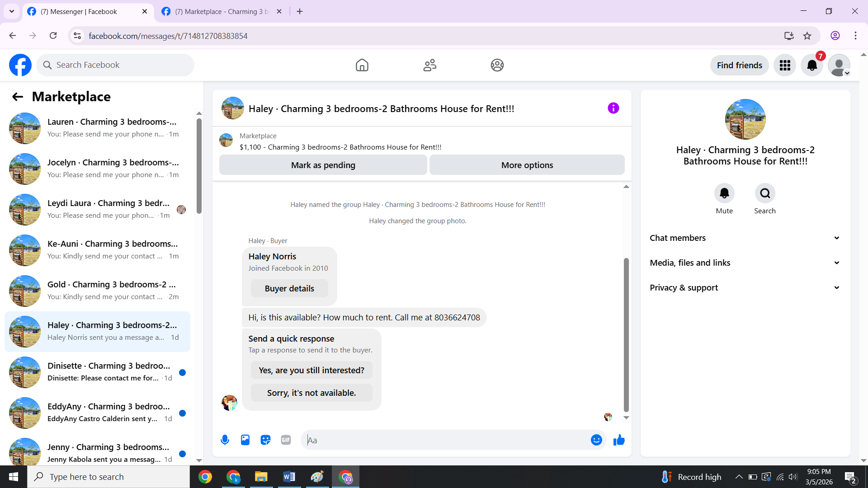Screen dimensions: 868x488
Task: Click the voice clip microphone icon
Action: tap(225, 440)
